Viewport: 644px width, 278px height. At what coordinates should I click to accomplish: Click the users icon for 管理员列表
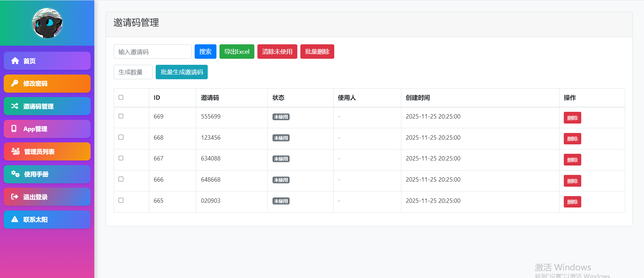[15, 151]
